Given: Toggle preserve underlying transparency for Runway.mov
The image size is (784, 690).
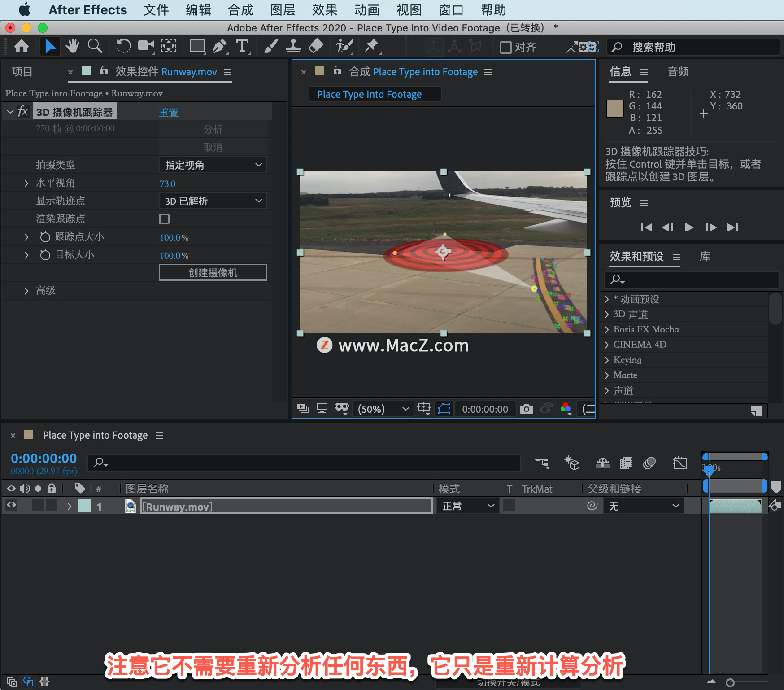Looking at the screenshot, I should pyautogui.click(x=509, y=505).
